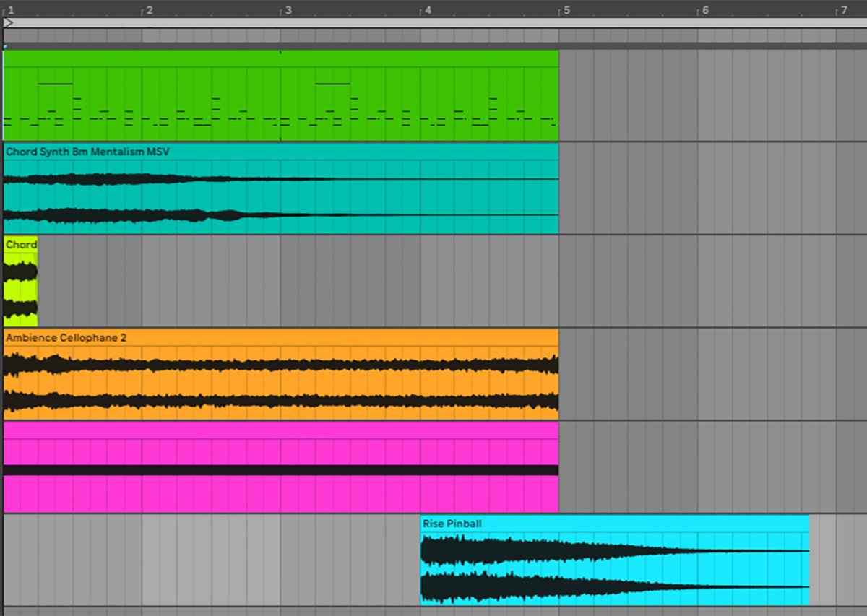Select the Chord Synth Bm Mentalism MSV clip
This screenshot has height=616, width=867.
[x=281, y=188]
